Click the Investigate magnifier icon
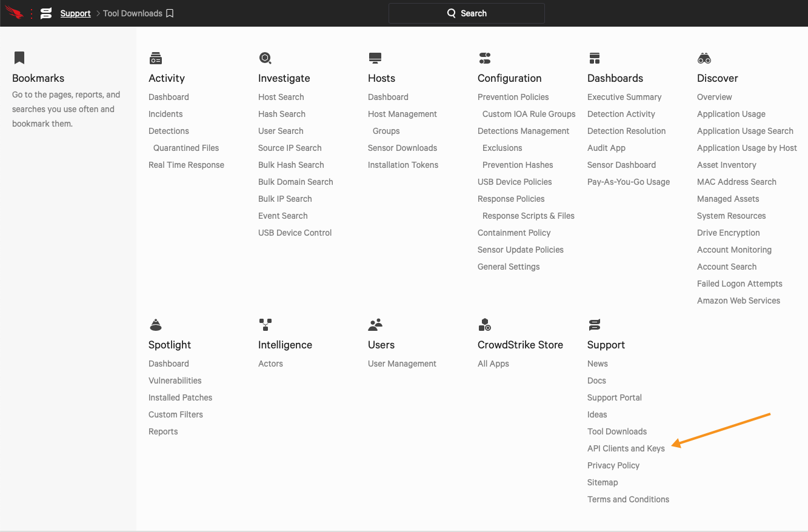The image size is (808, 532). tap(265, 58)
